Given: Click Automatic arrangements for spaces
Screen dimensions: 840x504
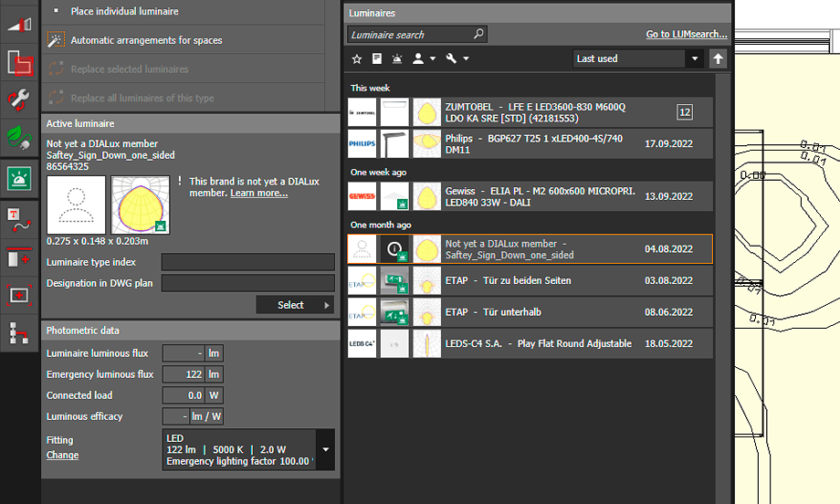Looking at the screenshot, I should point(146,40).
